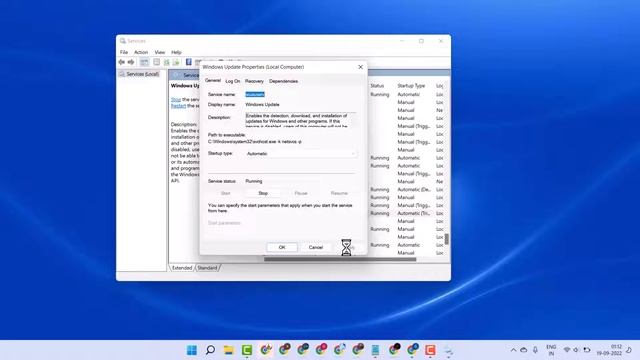Open the File menu in Services

(124, 52)
